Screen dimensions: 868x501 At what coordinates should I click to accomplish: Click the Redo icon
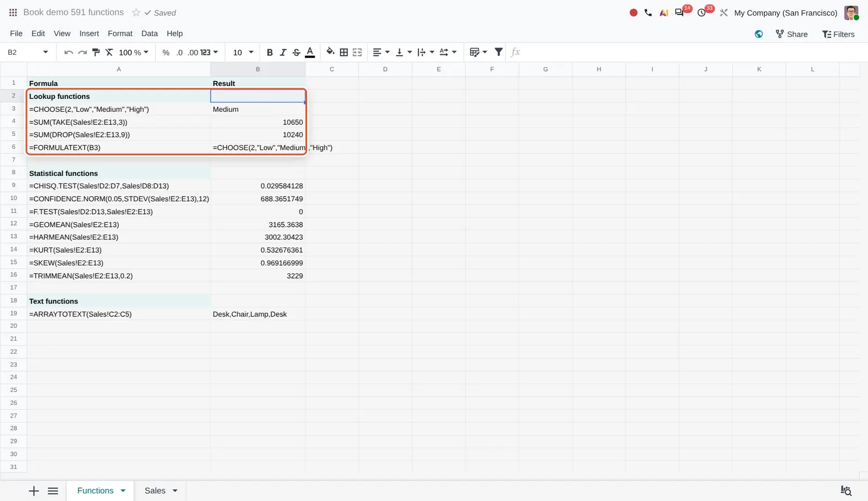82,52
